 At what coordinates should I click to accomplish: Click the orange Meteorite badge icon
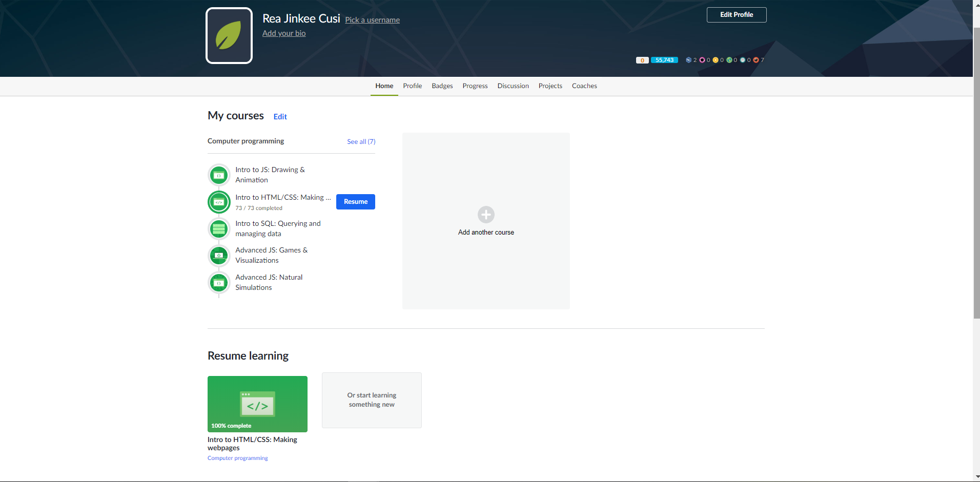[756, 60]
